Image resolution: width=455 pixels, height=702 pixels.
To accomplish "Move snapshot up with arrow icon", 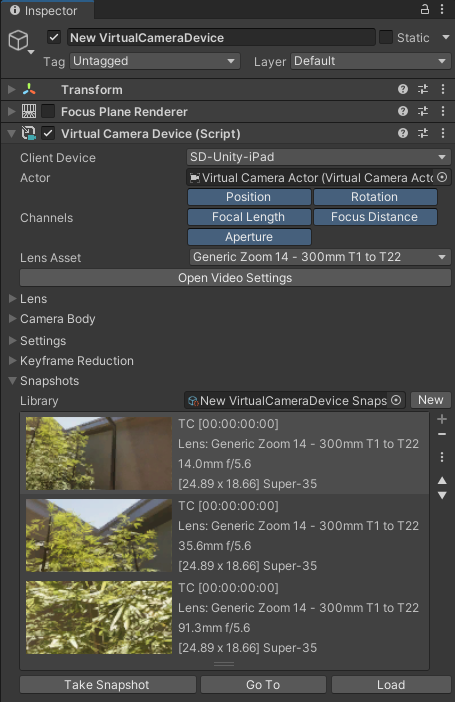I will pos(442,480).
